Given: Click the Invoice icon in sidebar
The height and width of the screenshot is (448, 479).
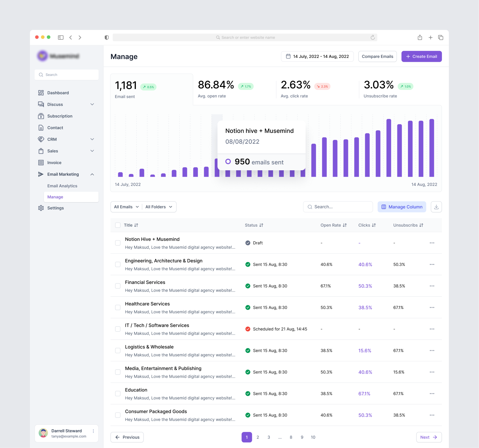Looking at the screenshot, I should tap(41, 163).
